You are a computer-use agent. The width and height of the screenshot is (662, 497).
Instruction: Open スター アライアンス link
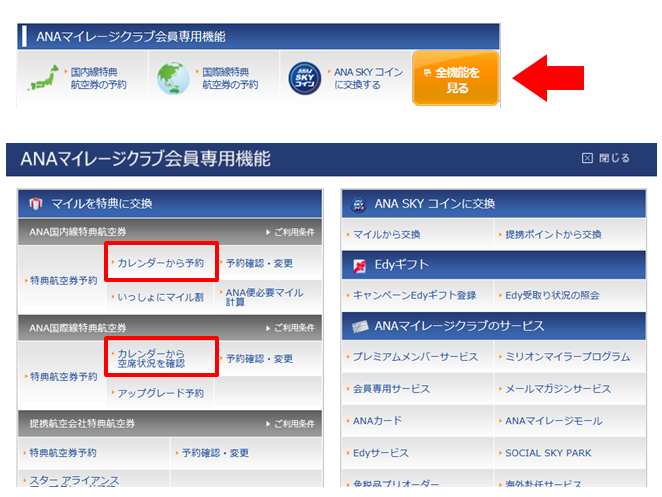pyautogui.click(x=74, y=481)
